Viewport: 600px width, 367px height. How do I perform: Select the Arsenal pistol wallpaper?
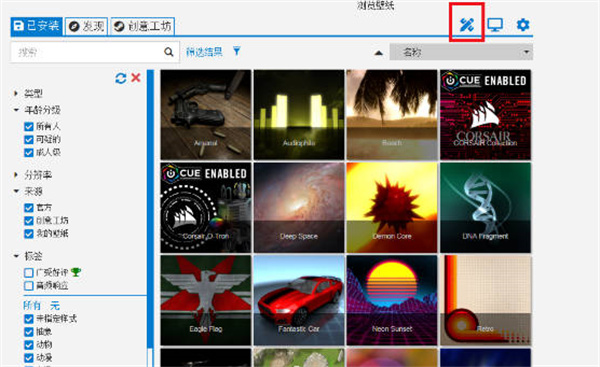pyautogui.click(x=206, y=114)
